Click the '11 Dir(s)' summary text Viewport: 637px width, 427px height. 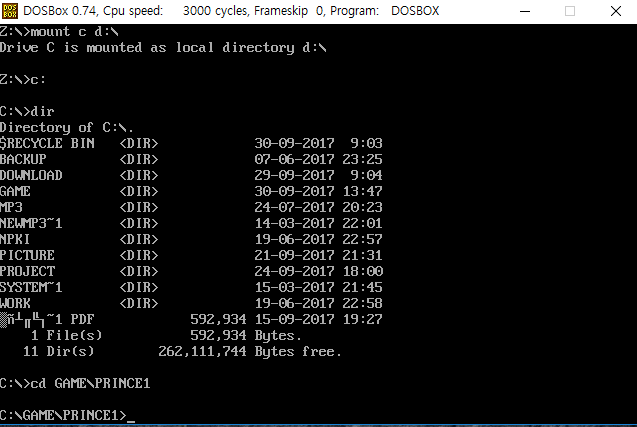58,351
